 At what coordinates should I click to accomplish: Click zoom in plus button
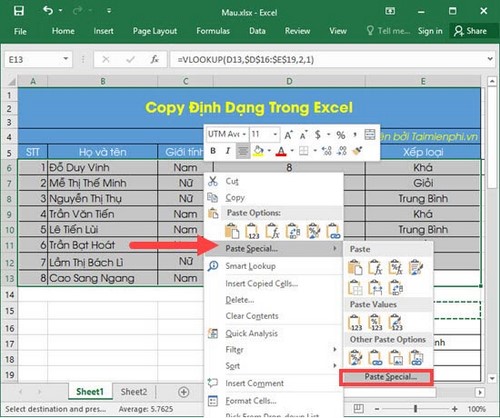(455, 409)
